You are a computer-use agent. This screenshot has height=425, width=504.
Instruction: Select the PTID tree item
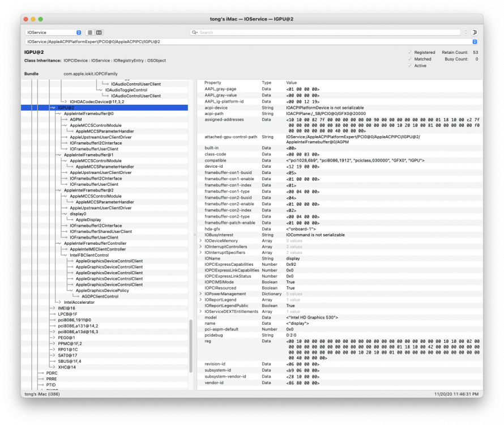tap(51, 385)
